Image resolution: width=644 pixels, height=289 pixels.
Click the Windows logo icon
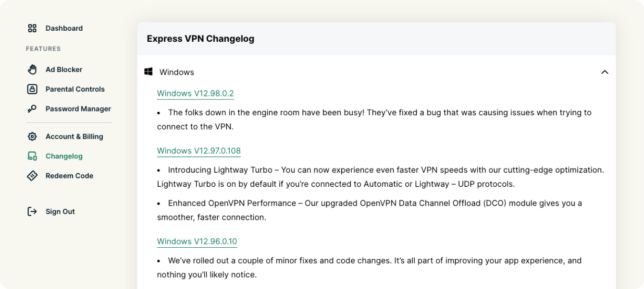coord(149,72)
